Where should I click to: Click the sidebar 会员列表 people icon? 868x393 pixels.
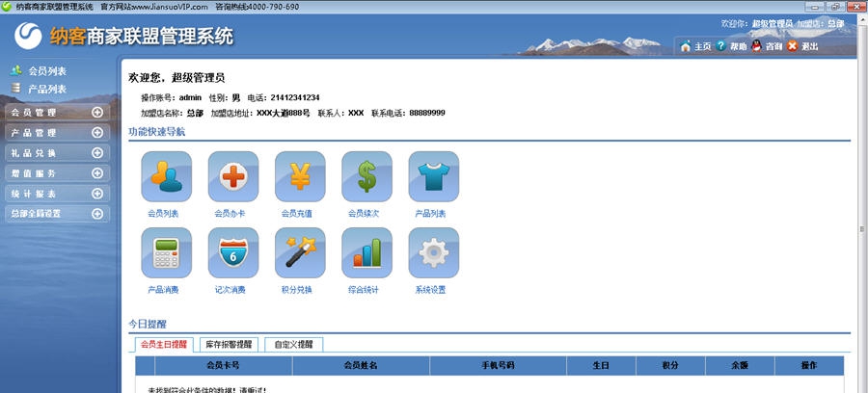coord(16,70)
